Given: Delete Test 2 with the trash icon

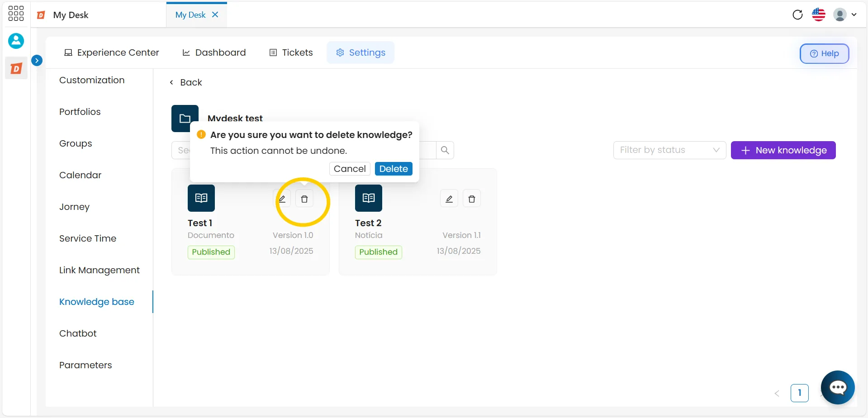Looking at the screenshot, I should [472, 199].
